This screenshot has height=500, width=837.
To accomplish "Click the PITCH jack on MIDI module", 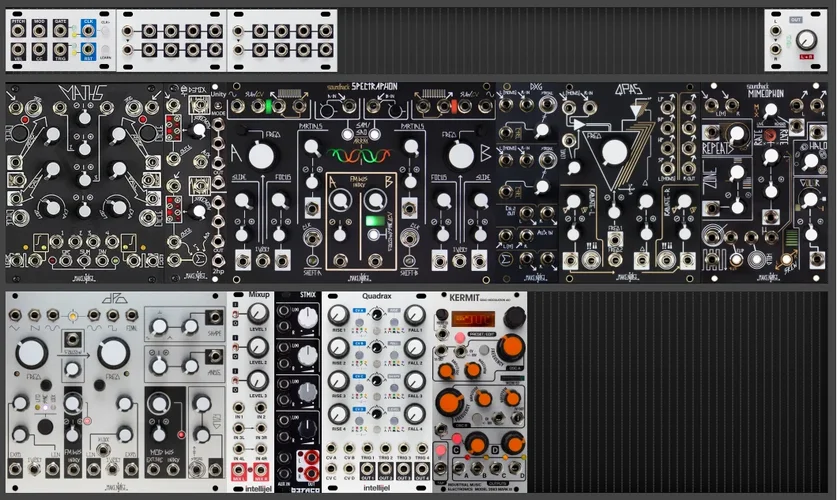I will pos(19,30).
